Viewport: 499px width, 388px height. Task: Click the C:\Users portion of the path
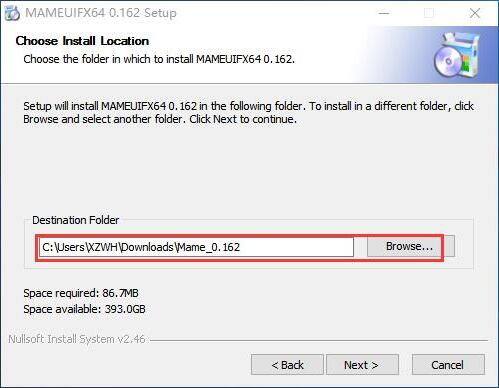point(64,247)
